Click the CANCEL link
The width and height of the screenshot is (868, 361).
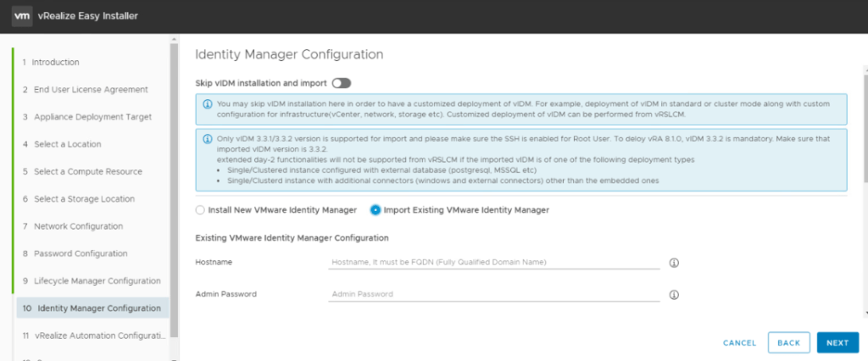739,342
